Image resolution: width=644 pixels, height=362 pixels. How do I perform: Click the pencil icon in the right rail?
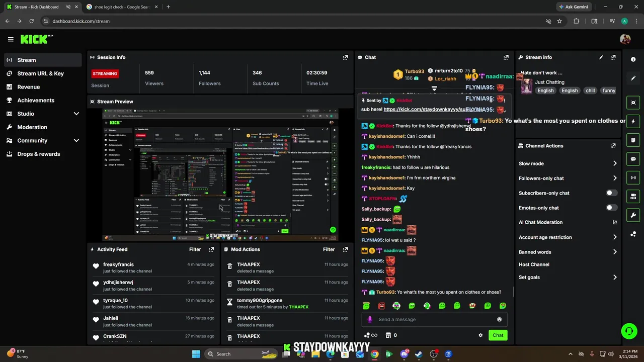point(633,78)
